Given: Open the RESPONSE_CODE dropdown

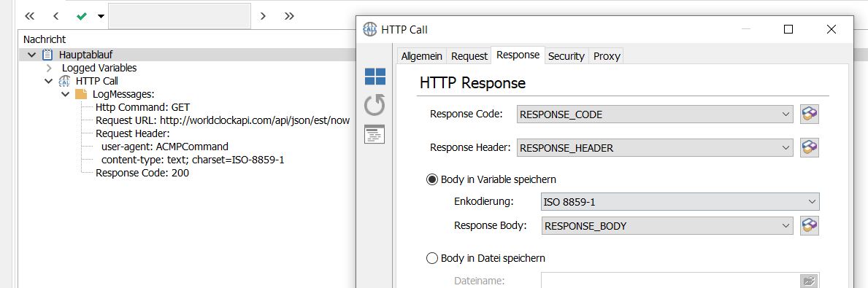Looking at the screenshot, I should [x=656, y=114].
